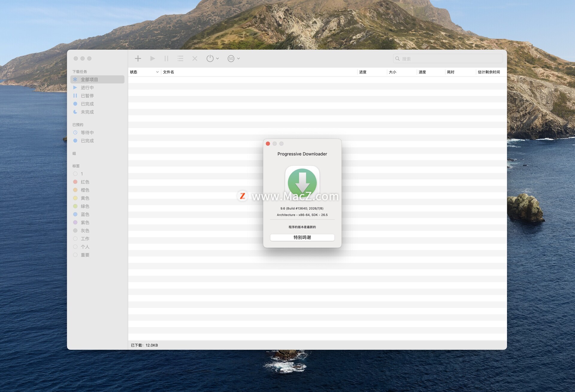Sort by the 耗时 column header

point(461,72)
